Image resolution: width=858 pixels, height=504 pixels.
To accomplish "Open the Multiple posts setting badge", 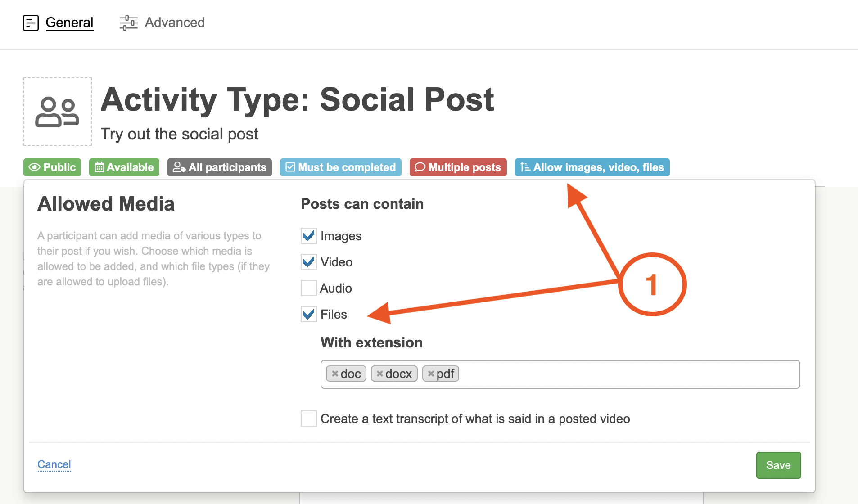I will pyautogui.click(x=458, y=167).
